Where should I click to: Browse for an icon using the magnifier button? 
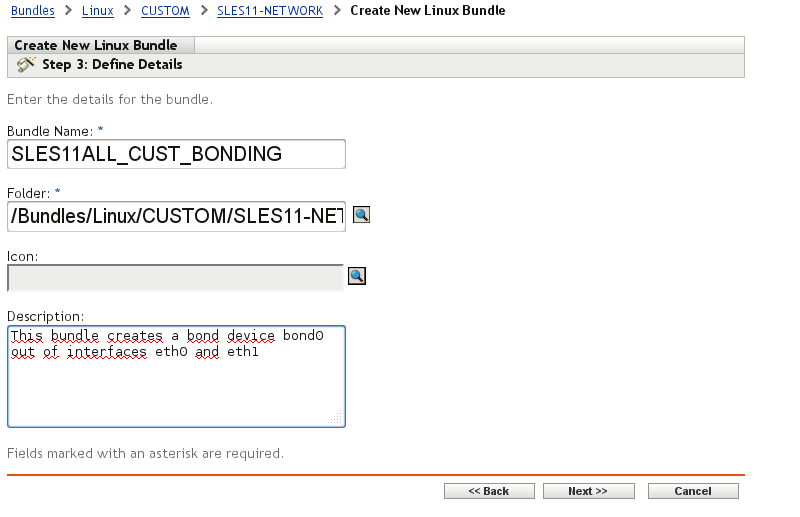click(357, 276)
